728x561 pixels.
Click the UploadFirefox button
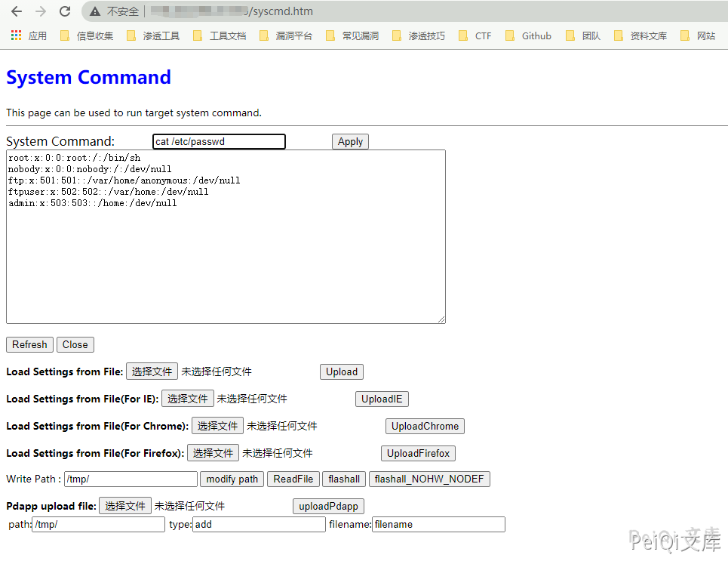418,453
